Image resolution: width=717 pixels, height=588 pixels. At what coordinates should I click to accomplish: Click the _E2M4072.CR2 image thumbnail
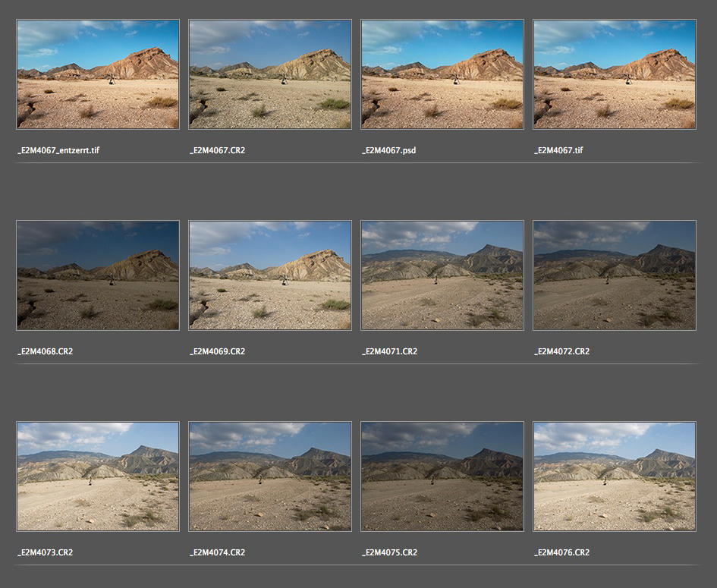(615, 275)
